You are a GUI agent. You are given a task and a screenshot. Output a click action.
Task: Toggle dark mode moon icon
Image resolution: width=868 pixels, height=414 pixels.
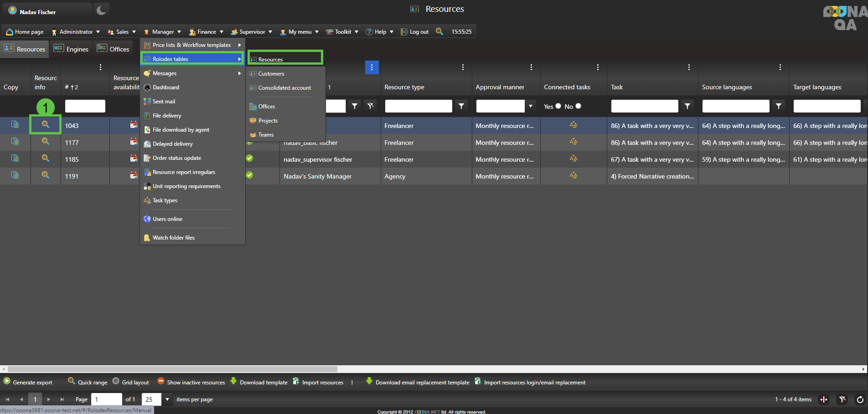tap(101, 10)
